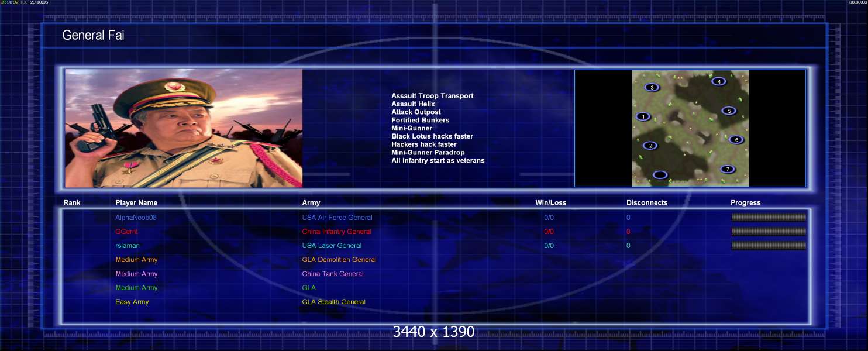Click Attack Outpost in ability list

[416, 112]
